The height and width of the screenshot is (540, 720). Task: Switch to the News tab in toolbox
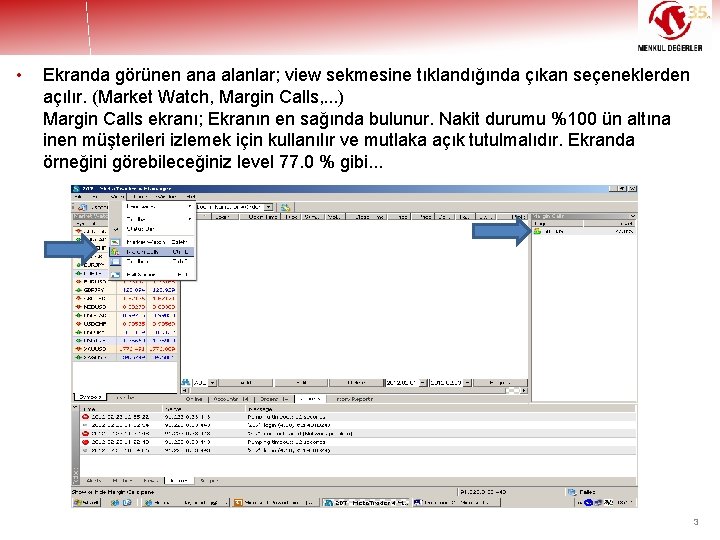tap(151, 480)
